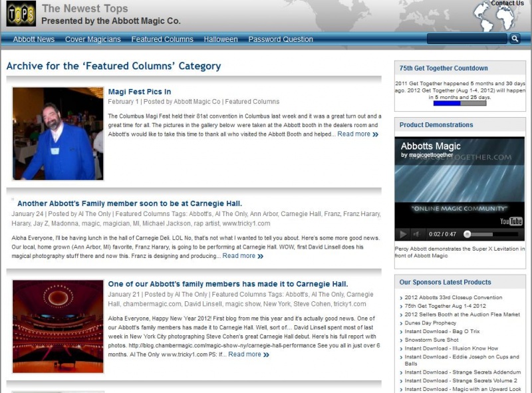Open 'Another Abbott's Family member' article title
The height and width of the screenshot is (393, 532).
pyautogui.click(x=130, y=203)
